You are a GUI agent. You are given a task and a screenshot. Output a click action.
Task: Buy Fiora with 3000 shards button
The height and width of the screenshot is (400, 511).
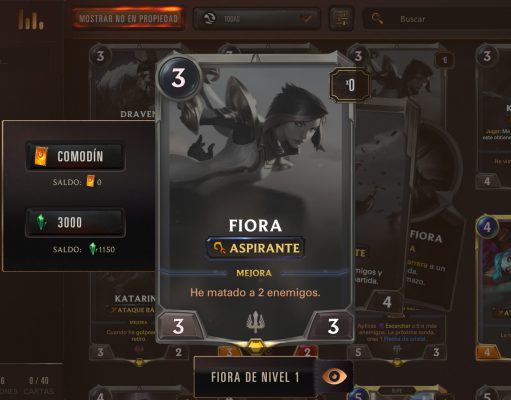75,223
